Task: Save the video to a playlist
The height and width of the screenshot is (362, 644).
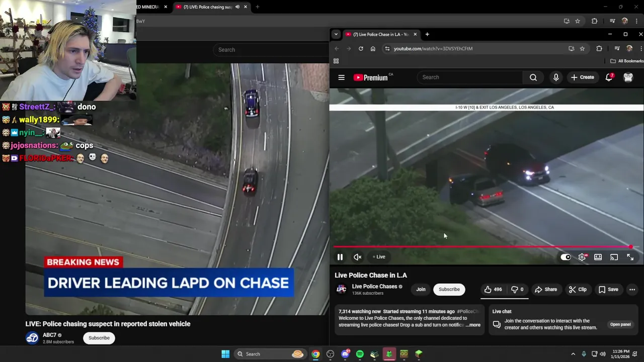Action: 608,290
